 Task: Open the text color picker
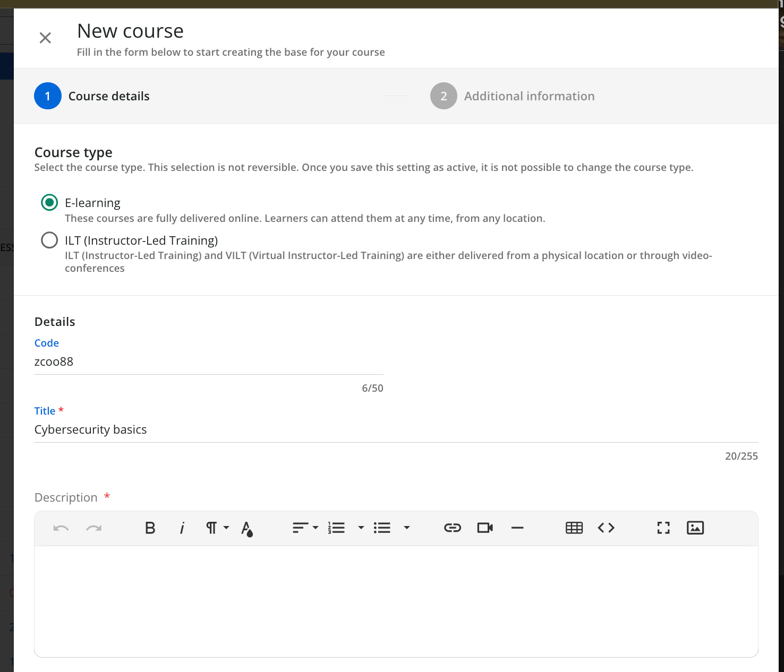tap(247, 528)
